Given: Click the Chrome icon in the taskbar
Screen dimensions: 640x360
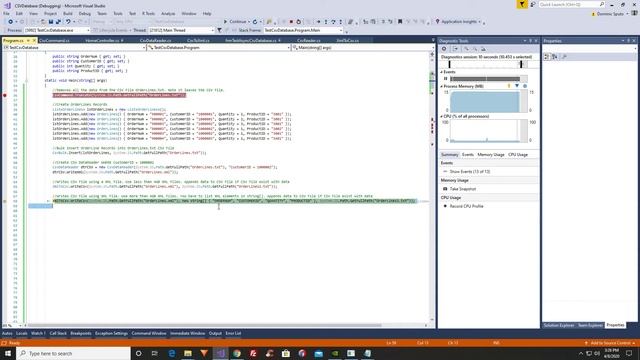Looking at the screenshot, I should (237, 353).
